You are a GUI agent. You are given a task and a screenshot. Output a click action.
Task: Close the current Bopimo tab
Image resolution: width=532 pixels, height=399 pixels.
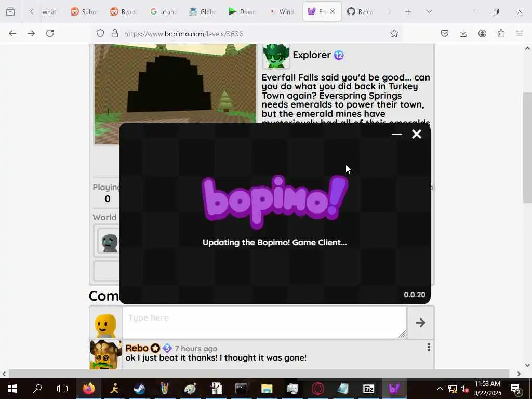point(332,11)
